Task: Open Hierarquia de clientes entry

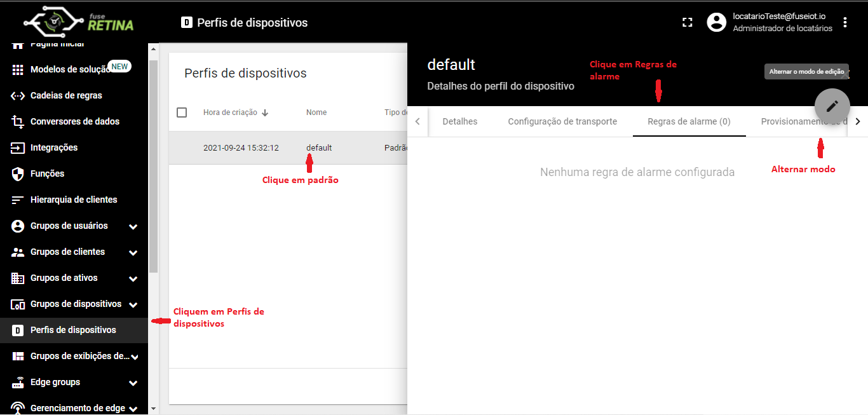Action: click(x=74, y=200)
